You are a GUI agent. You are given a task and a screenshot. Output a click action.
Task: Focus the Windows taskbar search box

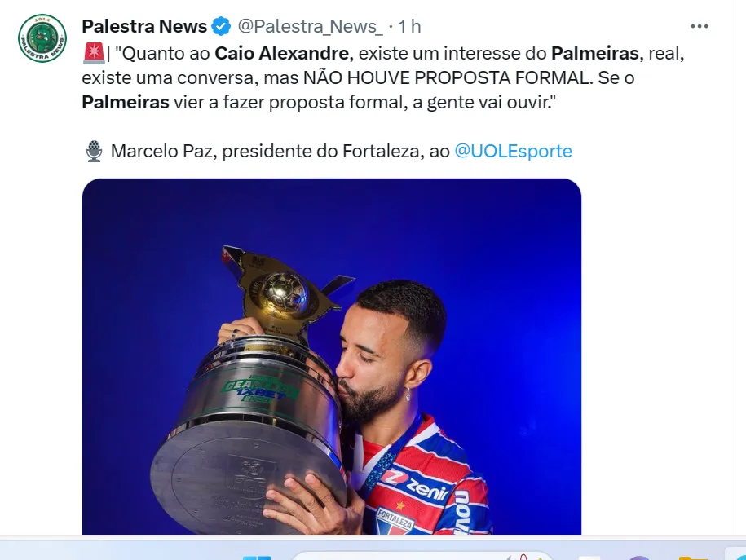click(x=421, y=556)
